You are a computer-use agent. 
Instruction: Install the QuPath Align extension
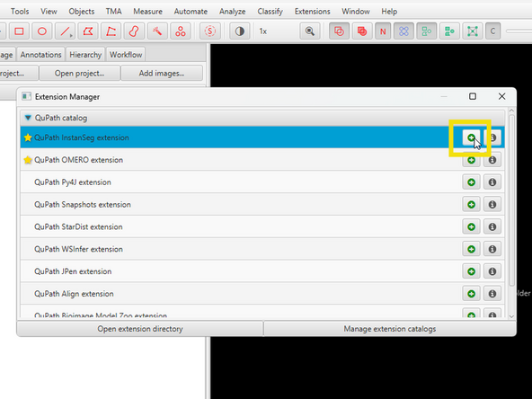tap(471, 294)
